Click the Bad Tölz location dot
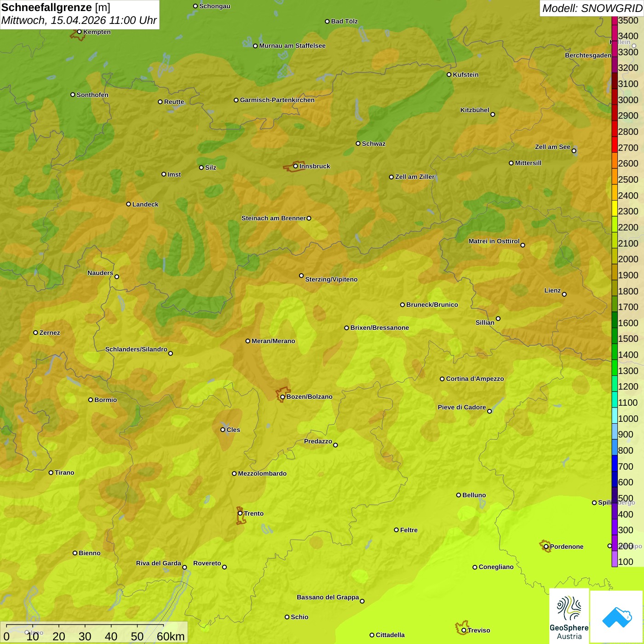Screen dimensions: 644x644 pos(328,22)
